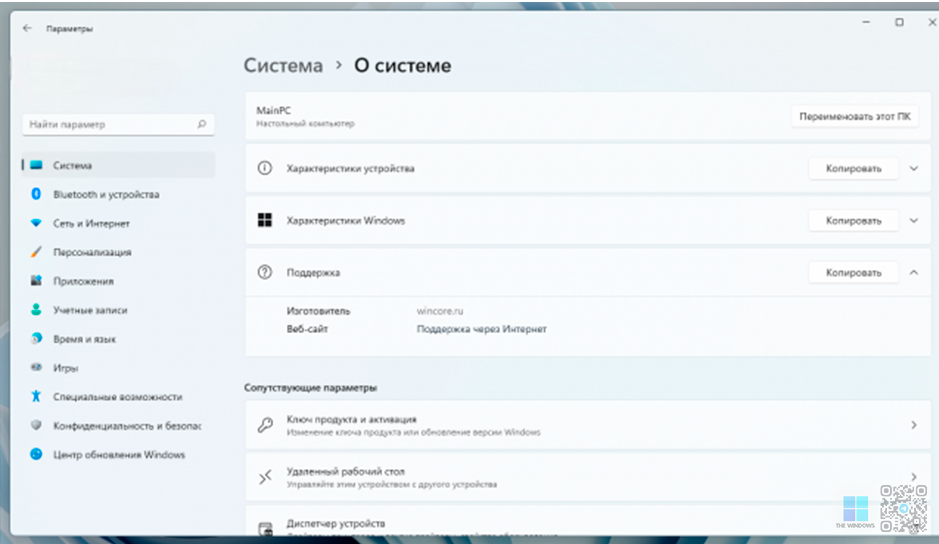Screen dimensions: 939x544
Task: Click Система in the breadcrumb
Action: click(x=283, y=65)
